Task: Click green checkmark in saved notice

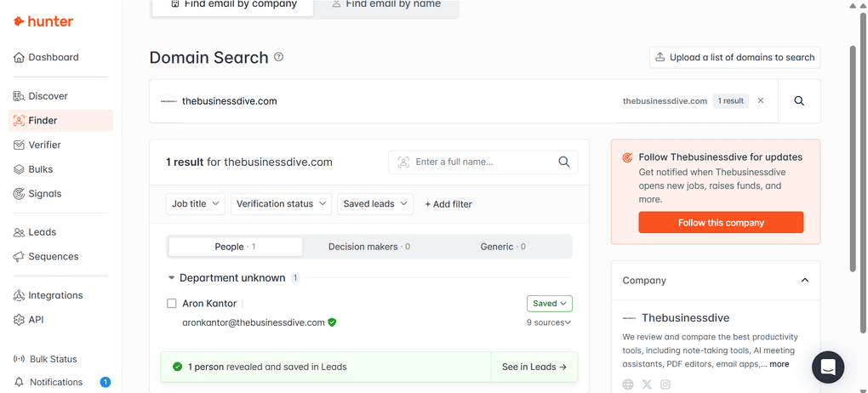Action: [177, 367]
